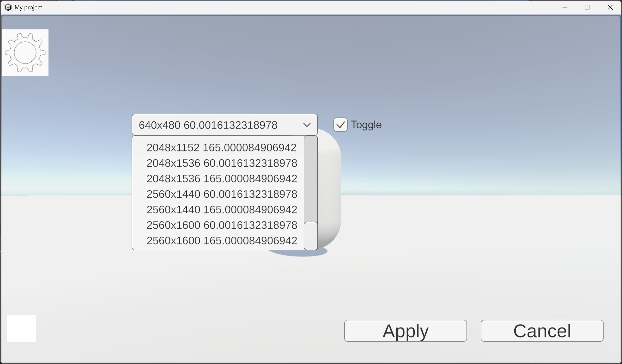Close the My project window

pyautogui.click(x=610, y=7)
